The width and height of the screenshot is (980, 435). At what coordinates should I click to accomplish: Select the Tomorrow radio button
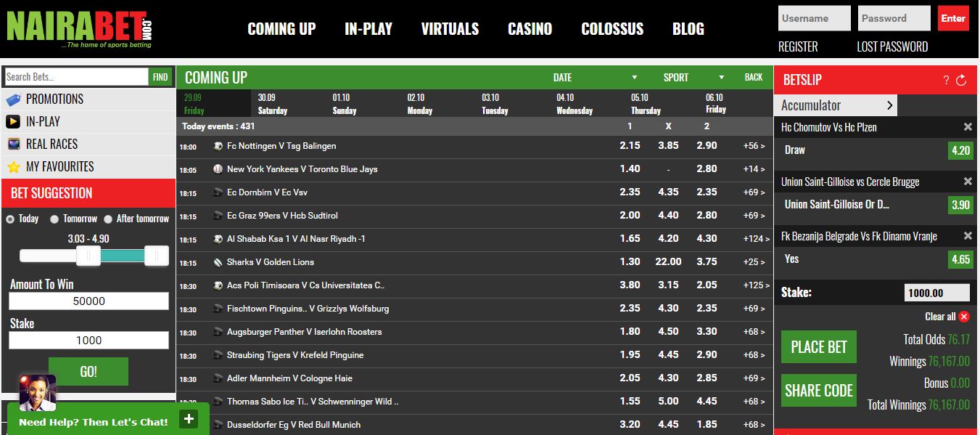[x=54, y=219]
